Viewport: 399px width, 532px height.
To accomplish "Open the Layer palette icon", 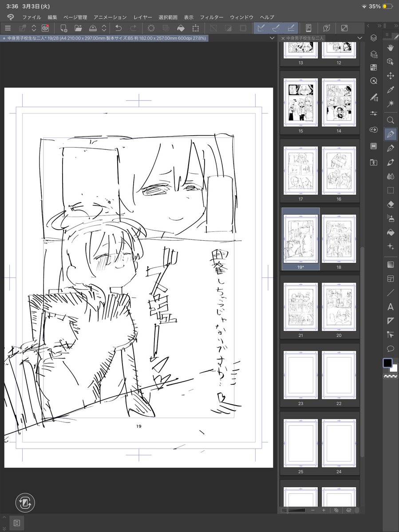I will (x=374, y=38).
